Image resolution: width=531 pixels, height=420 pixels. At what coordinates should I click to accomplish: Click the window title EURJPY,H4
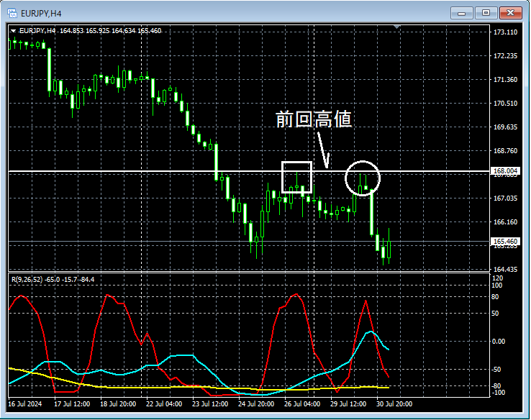[41, 14]
